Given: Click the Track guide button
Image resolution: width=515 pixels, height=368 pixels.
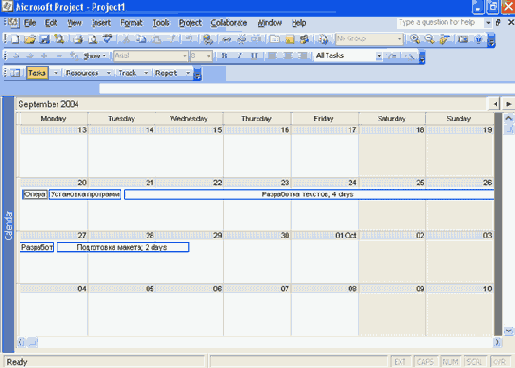Looking at the screenshot, I should pos(127,73).
